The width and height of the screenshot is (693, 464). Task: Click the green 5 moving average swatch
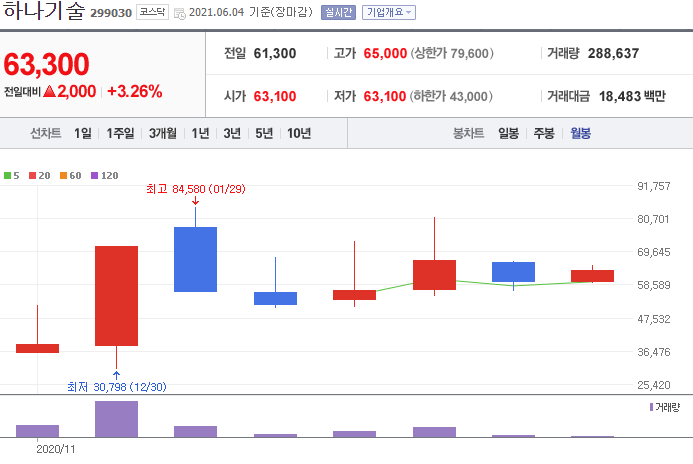click(8, 175)
